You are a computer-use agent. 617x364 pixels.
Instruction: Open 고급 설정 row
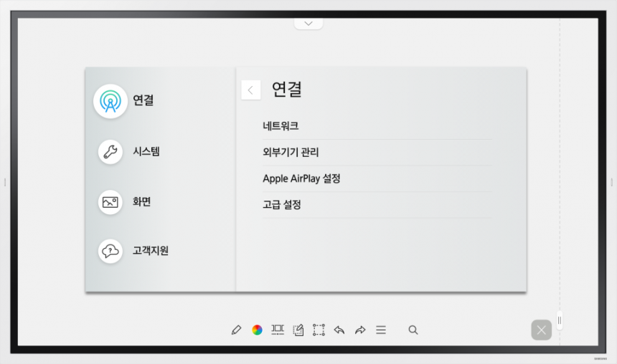pyautogui.click(x=377, y=205)
